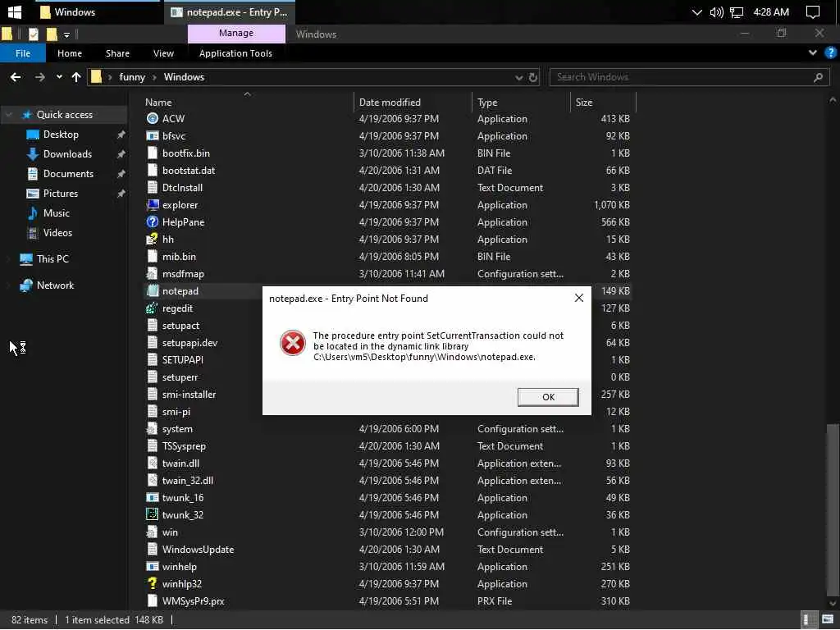This screenshot has width=840, height=630.
Task: Open Customize Quick Access Toolbar dropdown
Action: (67, 34)
